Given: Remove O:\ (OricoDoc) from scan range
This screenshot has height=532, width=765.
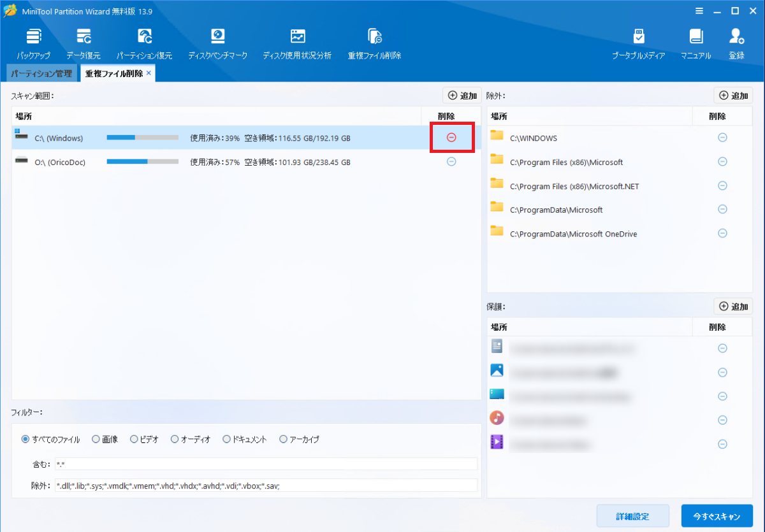Looking at the screenshot, I should [451, 162].
